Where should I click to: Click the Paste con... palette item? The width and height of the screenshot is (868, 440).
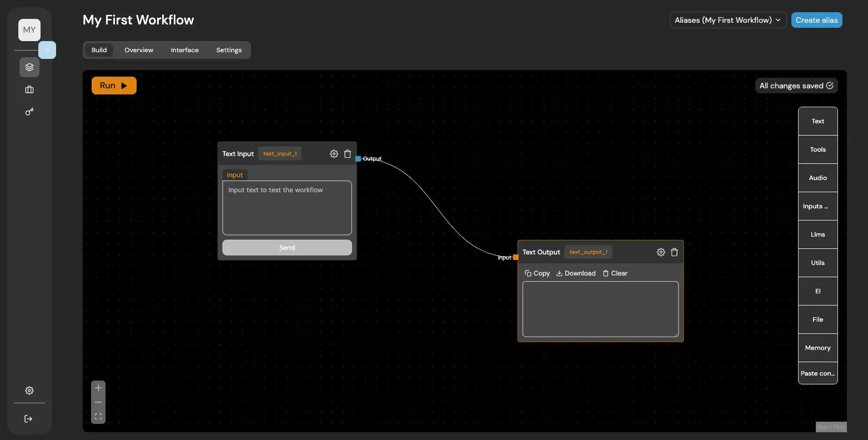coord(818,373)
